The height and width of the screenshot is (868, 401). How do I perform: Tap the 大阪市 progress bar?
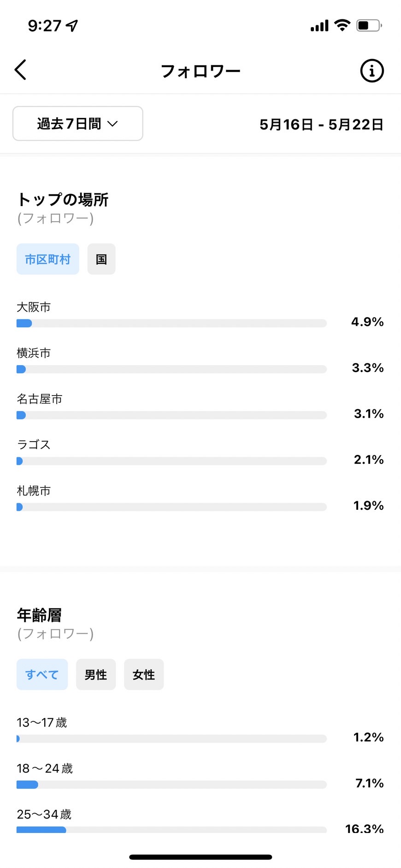click(x=171, y=323)
